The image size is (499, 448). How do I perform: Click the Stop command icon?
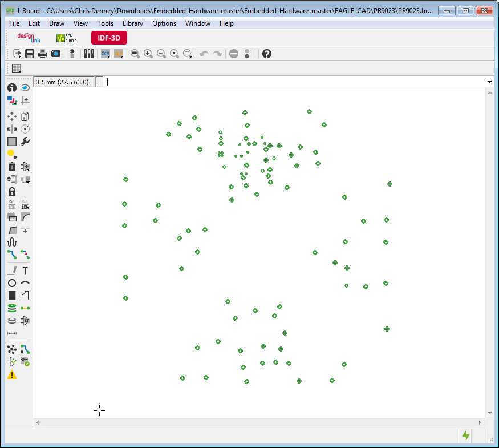click(234, 54)
